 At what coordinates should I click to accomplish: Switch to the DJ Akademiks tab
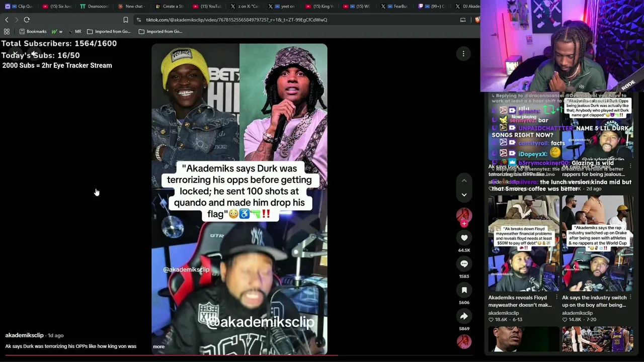coord(467,7)
